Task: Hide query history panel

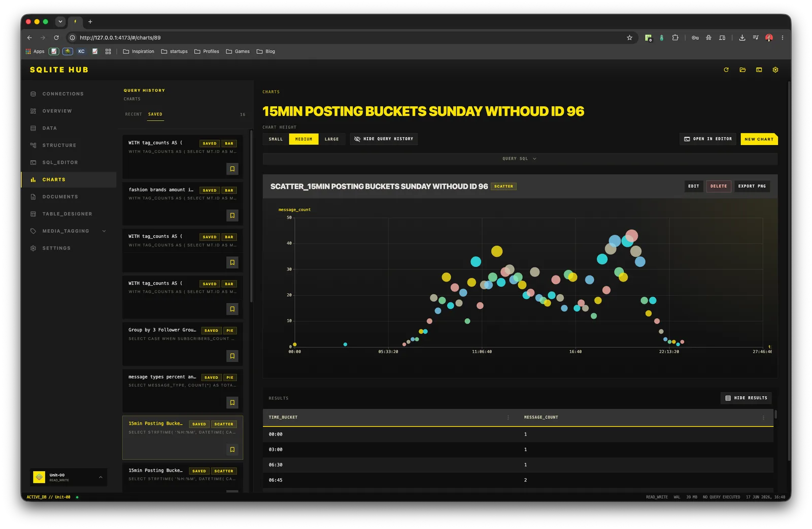Action: [384, 139]
